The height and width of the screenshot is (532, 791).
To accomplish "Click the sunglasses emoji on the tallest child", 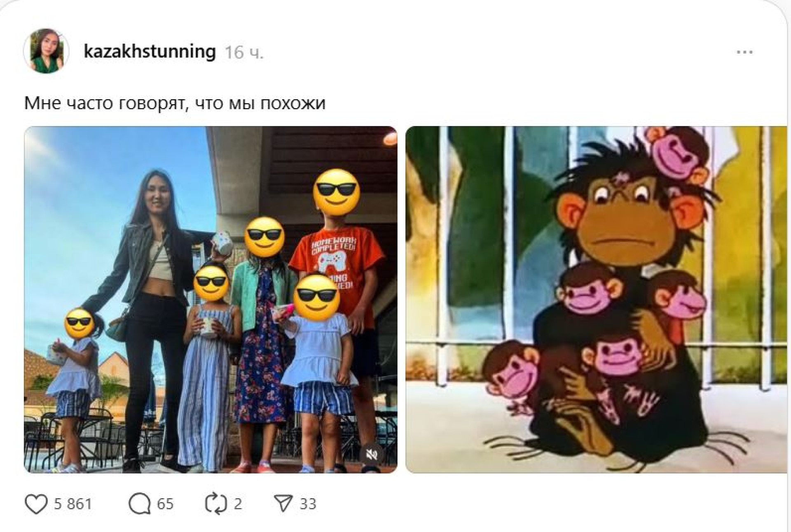I will click(x=337, y=193).
